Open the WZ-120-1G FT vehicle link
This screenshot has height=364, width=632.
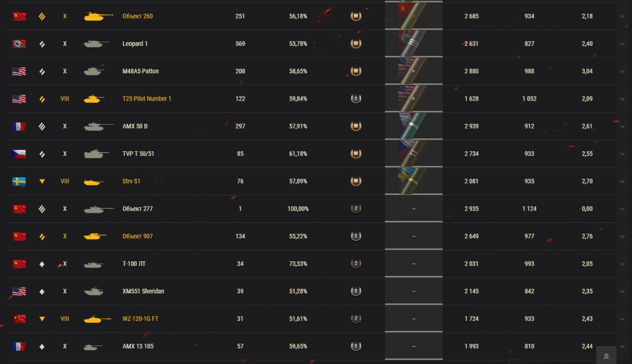[x=140, y=319]
